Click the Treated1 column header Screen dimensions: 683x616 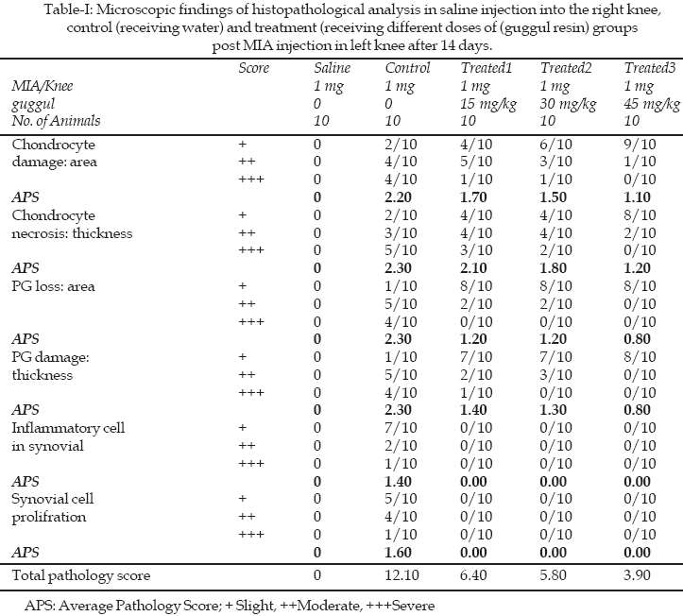point(486,68)
